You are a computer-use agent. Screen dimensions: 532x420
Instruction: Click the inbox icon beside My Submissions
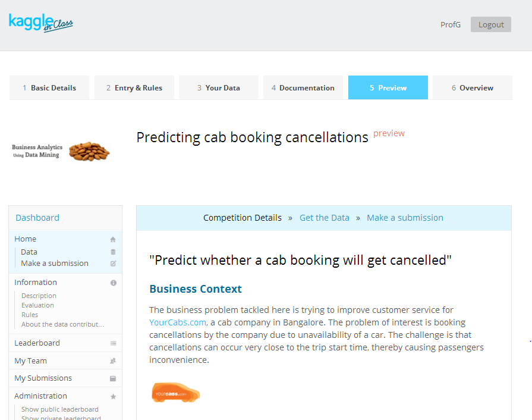click(x=113, y=378)
